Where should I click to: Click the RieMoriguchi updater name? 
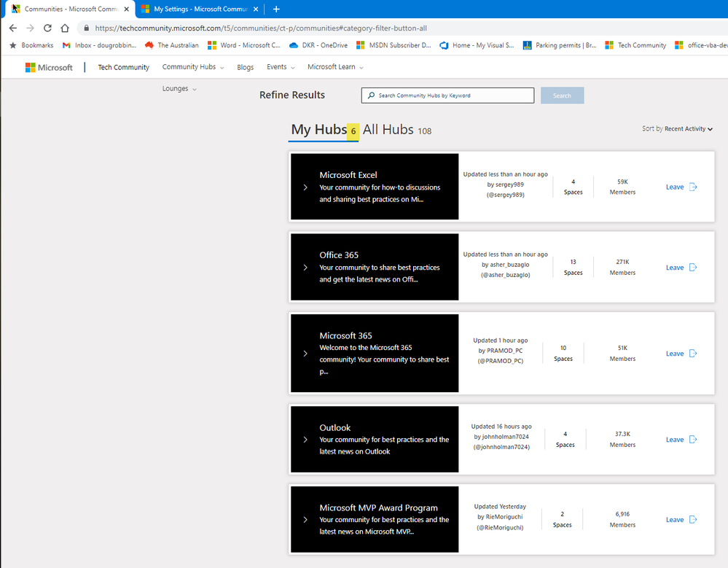click(x=504, y=517)
